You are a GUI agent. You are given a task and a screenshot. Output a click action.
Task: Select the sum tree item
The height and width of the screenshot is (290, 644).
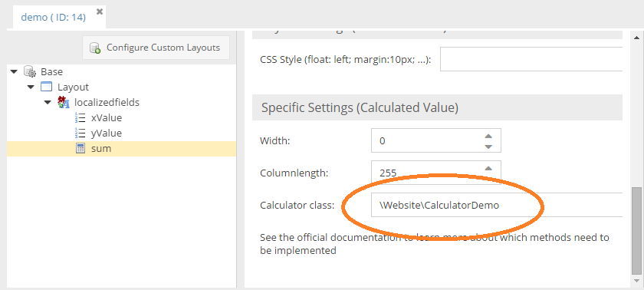point(101,149)
